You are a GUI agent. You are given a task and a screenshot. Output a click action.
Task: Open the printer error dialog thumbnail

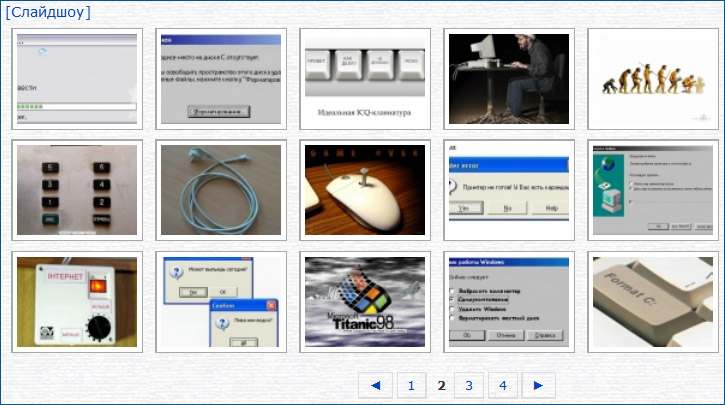(x=509, y=190)
